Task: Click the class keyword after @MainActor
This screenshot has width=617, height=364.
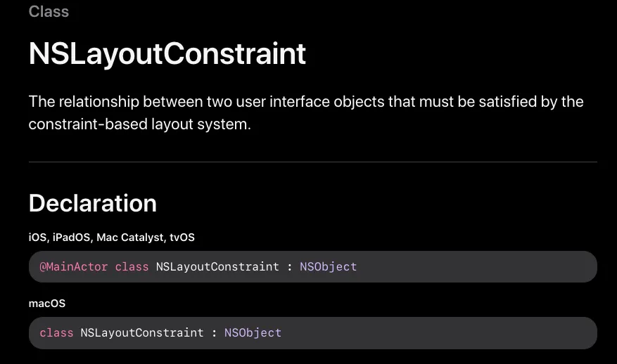Action: pyautogui.click(x=132, y=267)
